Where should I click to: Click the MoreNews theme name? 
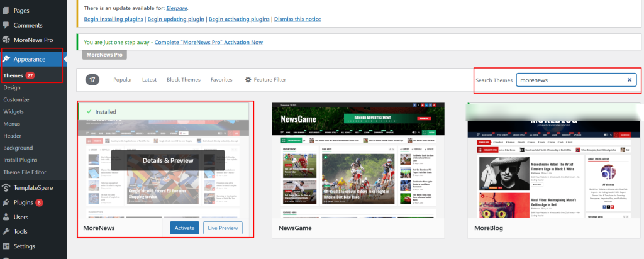click(99, 228)
